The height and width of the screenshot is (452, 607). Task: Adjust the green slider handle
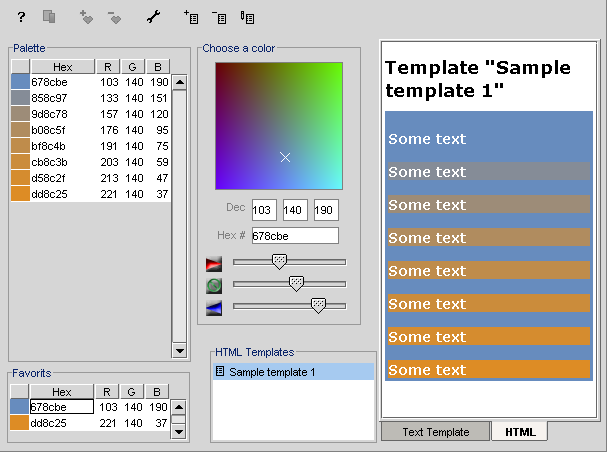[x=297, y=283]
